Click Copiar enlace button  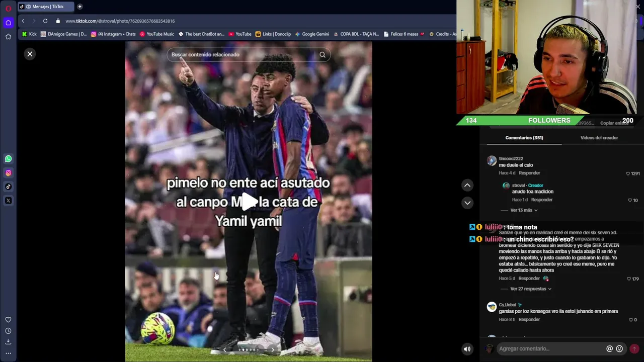coord(614,123)
